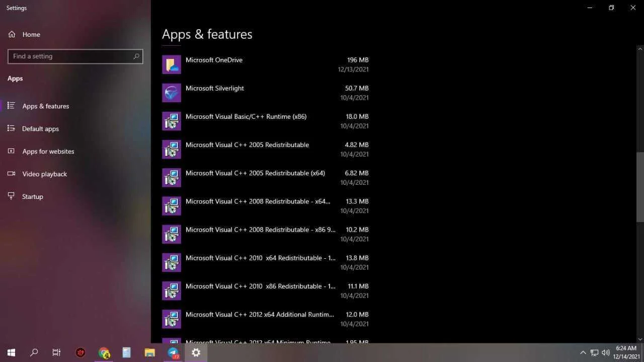Select Visual C++ 2010 x64 Redistributable name
644x362 pixels.
261,257
